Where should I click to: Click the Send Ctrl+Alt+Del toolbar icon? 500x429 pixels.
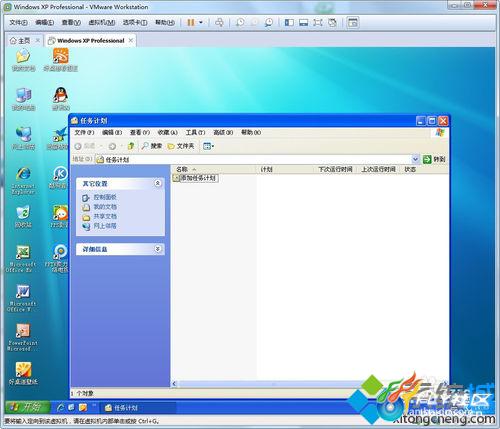click(219, 23)
